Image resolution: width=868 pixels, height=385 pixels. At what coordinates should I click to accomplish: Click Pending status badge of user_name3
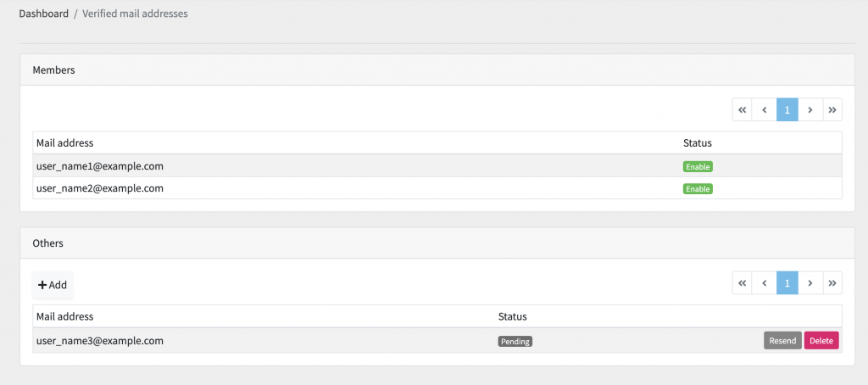(x=515, y=341)
